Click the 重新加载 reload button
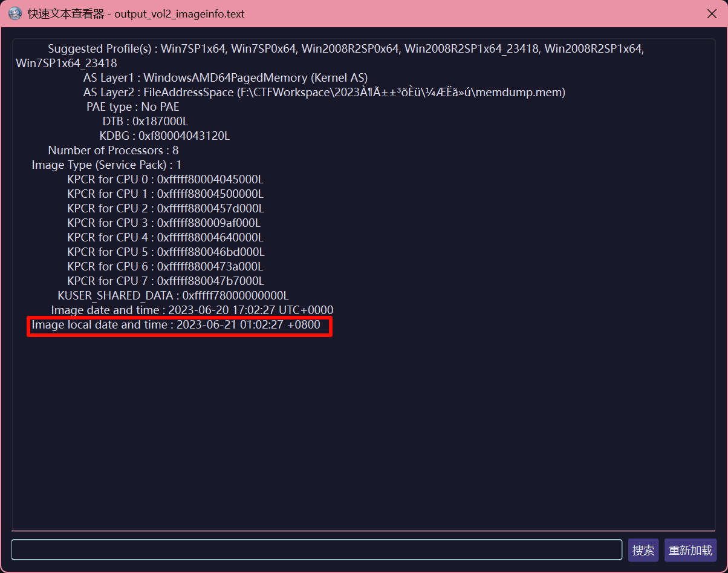Image resolution: width=728 pixels, height=573 pixels. 691,550
